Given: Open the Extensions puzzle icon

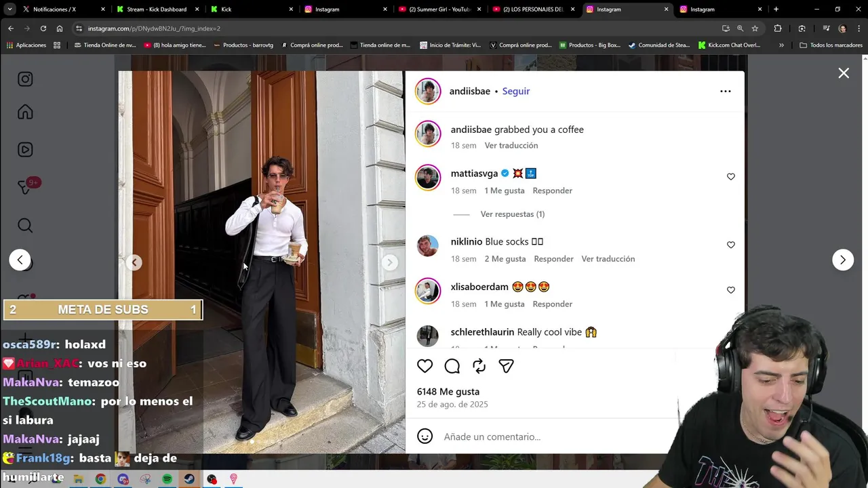Looking at the screenshot, I should (778, 28).
